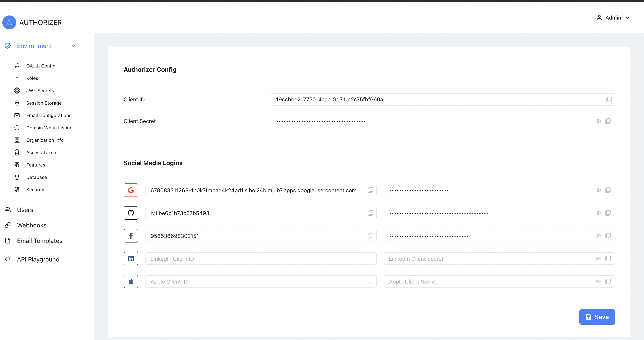644x340 pixels.
Task: Focus the Facebook client ID field
Action: coord(261,236)
